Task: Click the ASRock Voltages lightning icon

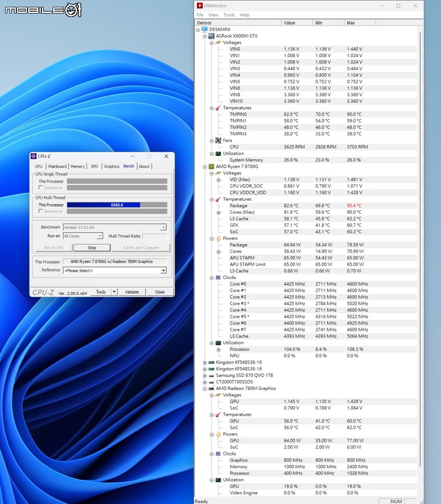Action: click(218, 42)
